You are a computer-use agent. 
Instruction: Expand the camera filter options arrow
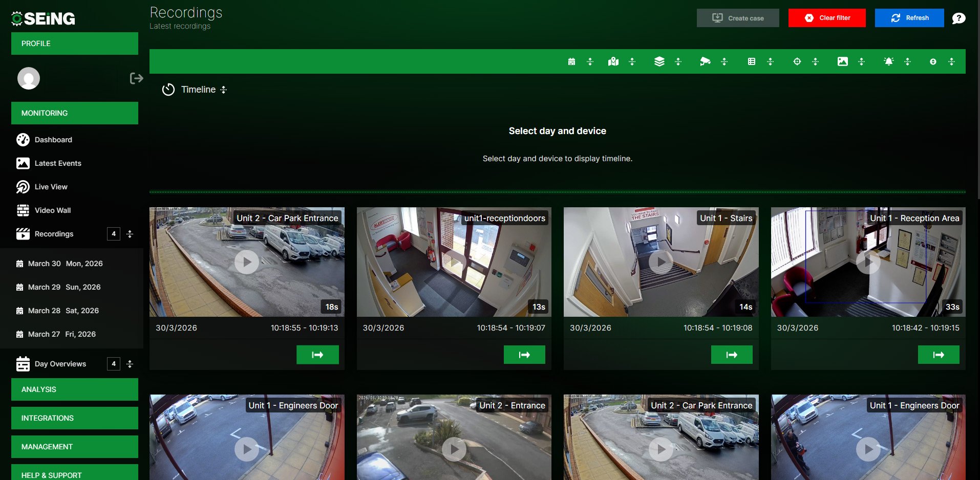click(724, 62)
